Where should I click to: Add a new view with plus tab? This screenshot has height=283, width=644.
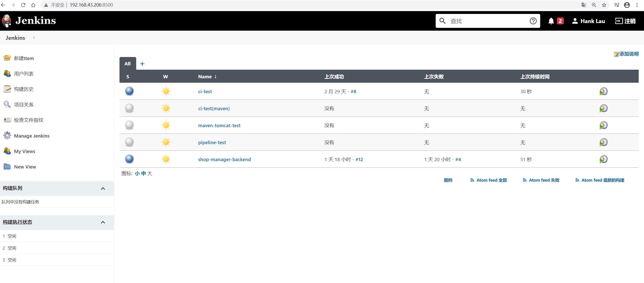pos(142,64)
